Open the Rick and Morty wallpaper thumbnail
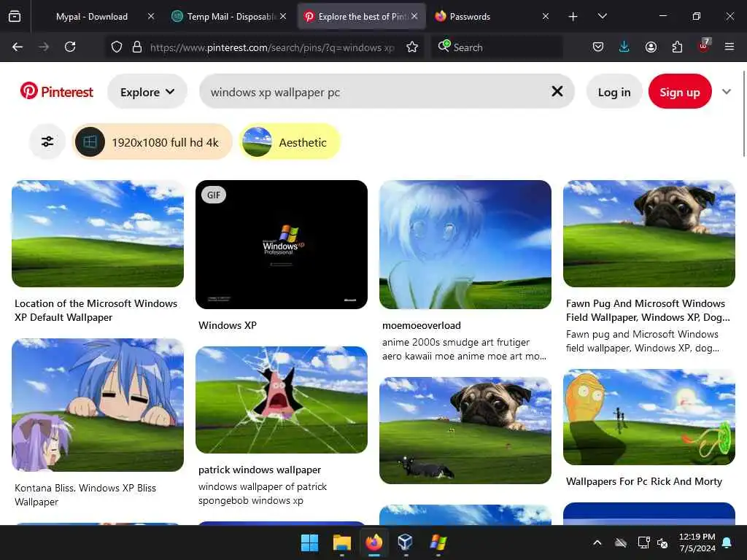The image size is (747, 560). [x=649, y=417]
